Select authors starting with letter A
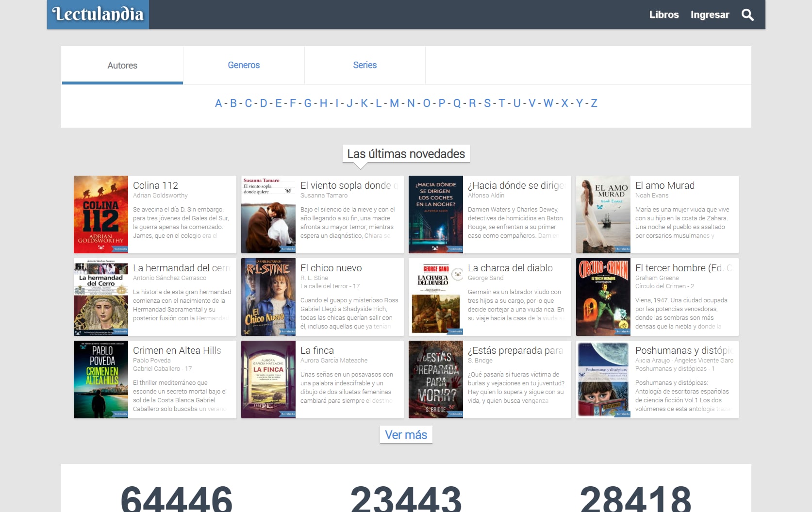 tap(218, 103)
